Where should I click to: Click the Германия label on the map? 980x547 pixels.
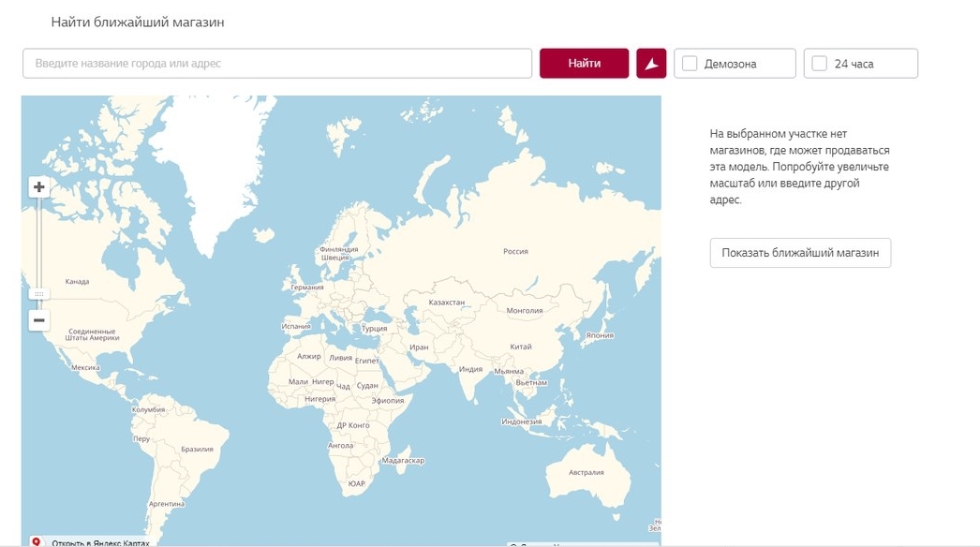[x=307, y=287]
